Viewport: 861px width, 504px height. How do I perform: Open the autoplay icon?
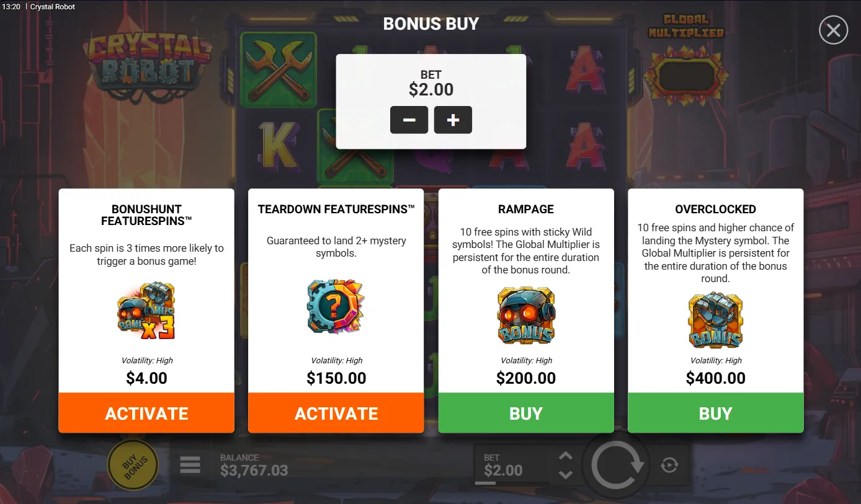point(669,465)
